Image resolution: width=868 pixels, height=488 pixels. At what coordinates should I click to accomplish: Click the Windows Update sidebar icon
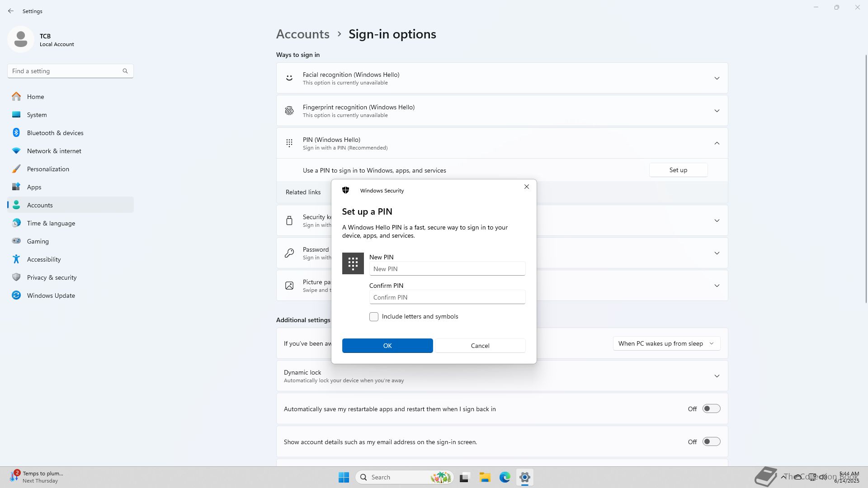coord(16,296)
